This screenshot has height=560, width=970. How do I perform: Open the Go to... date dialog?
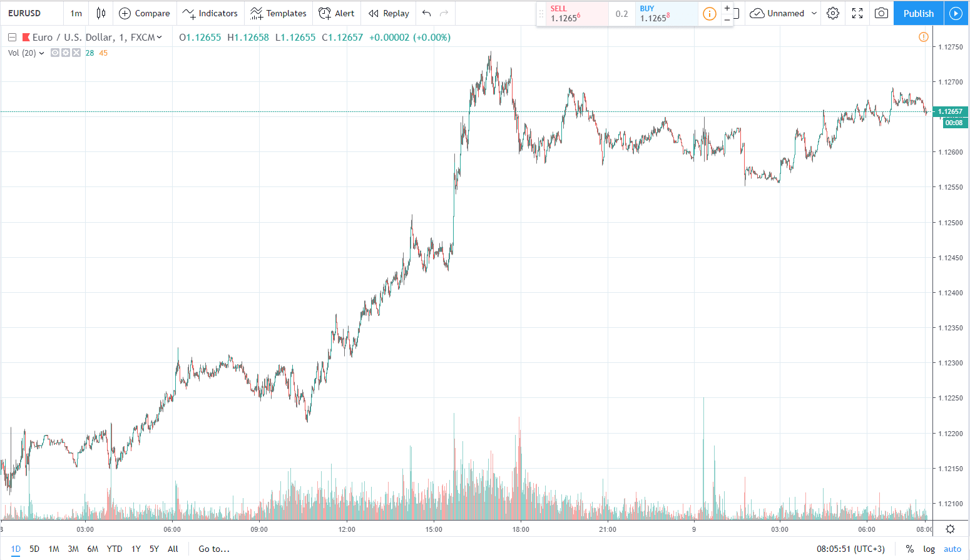coord(214,549)
